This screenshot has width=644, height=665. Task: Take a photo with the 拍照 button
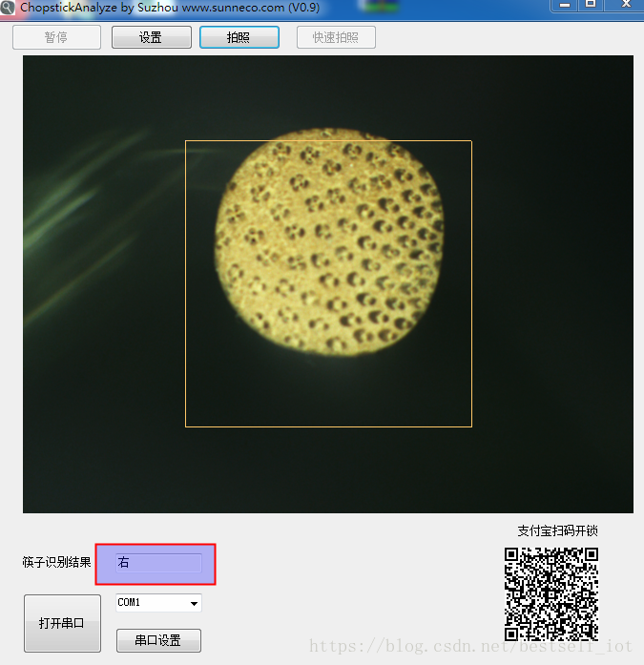coord(239,37)
